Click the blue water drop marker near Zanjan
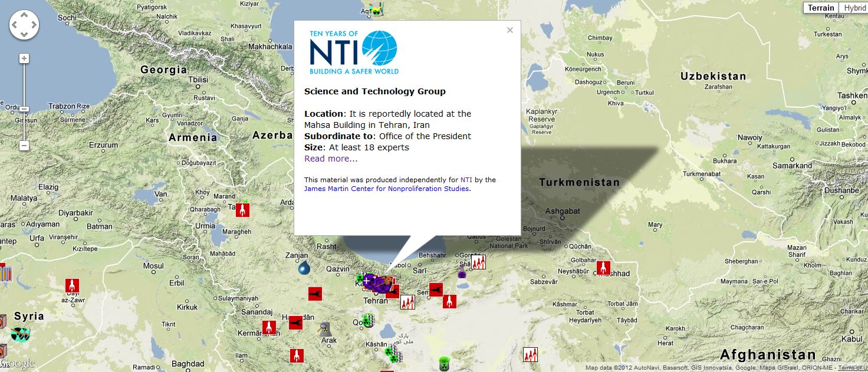The width and height of the screenshot is (868, 372). tap(304, 268)
